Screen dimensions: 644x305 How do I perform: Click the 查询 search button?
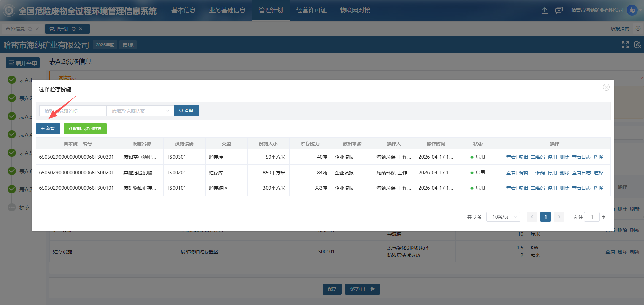(186, 111)
